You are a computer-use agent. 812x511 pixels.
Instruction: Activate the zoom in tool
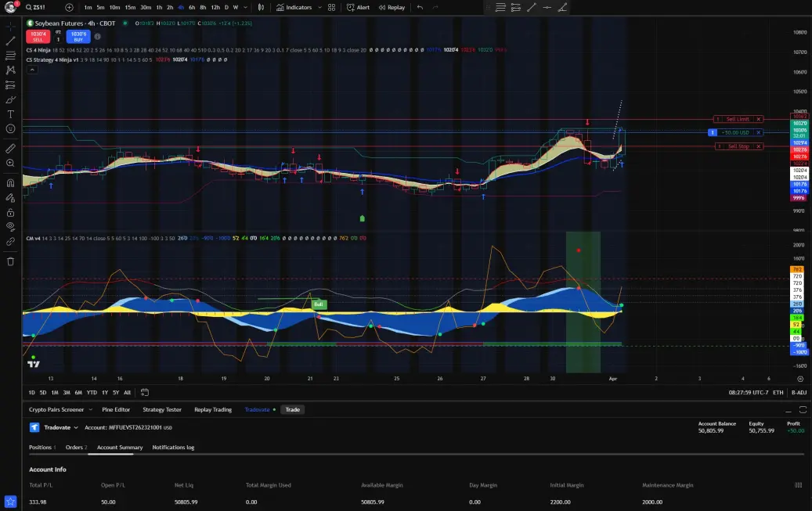pyautogui.click(x=10, y=163)
